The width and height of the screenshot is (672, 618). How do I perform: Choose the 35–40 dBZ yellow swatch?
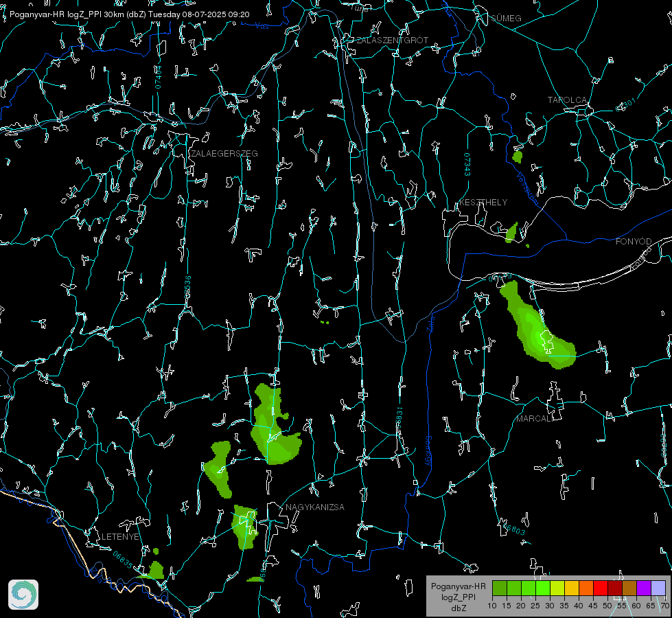[572, 588]
